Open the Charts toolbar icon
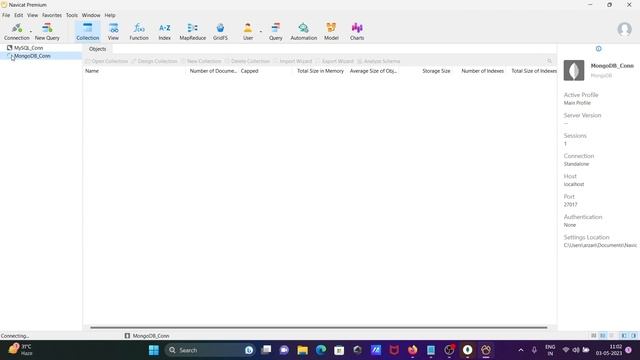The image size is (640, 360). coord(357,31)
